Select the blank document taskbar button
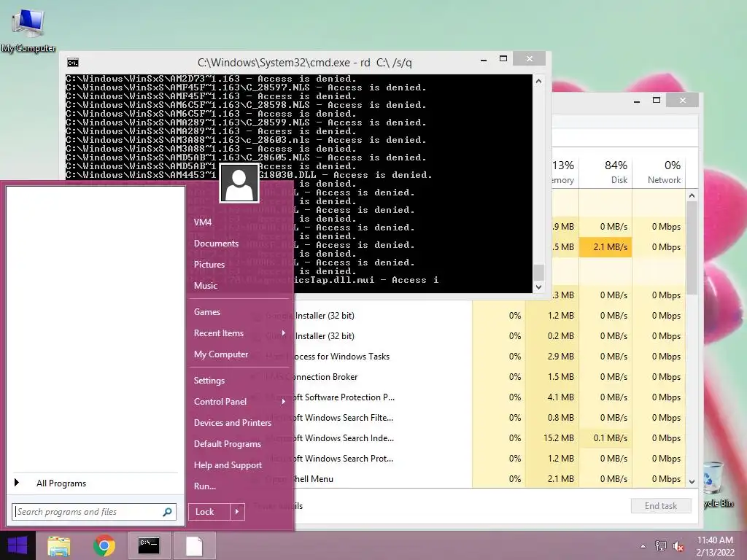 tap(194, 545)
